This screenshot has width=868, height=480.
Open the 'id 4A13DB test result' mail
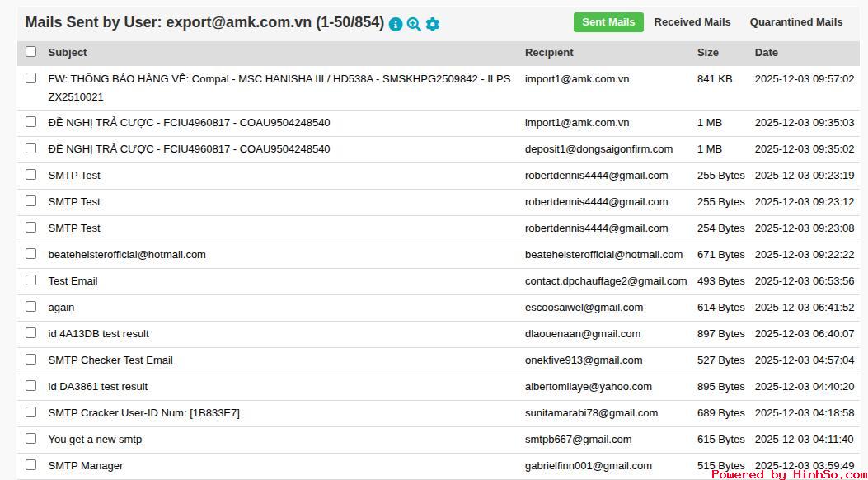click(x=98, y=334)
